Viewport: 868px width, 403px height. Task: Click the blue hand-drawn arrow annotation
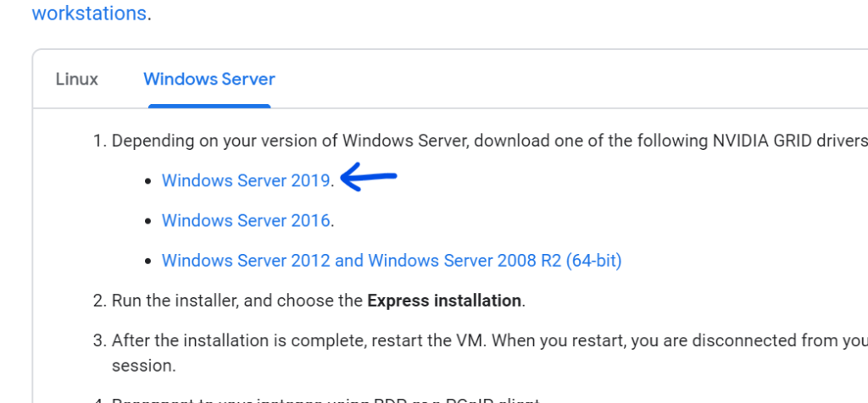point(369,177)
